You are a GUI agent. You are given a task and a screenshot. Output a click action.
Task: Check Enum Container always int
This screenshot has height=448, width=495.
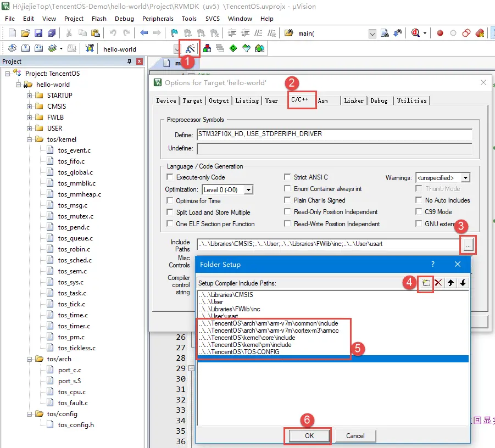(x=287, y=189)
